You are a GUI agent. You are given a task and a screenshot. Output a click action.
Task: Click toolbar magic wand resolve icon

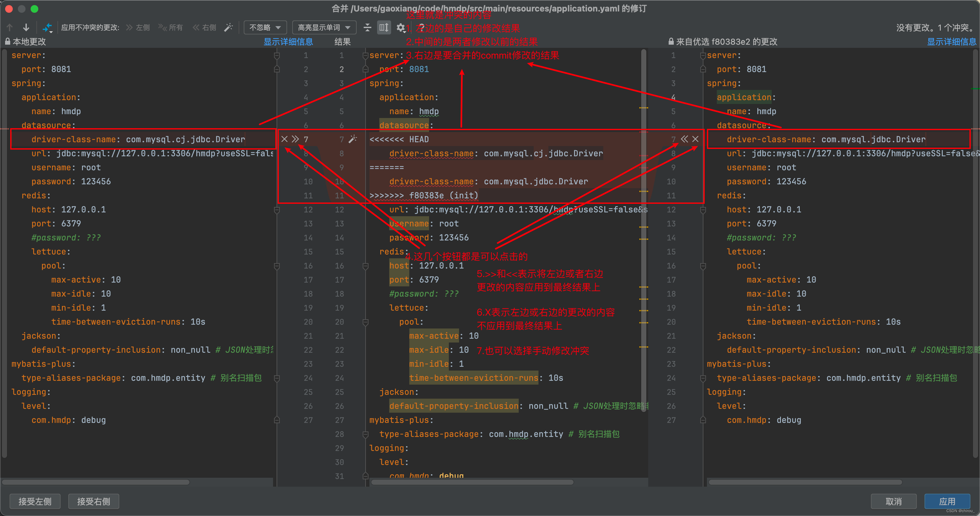pyautogui.click(x=228, y=27)
